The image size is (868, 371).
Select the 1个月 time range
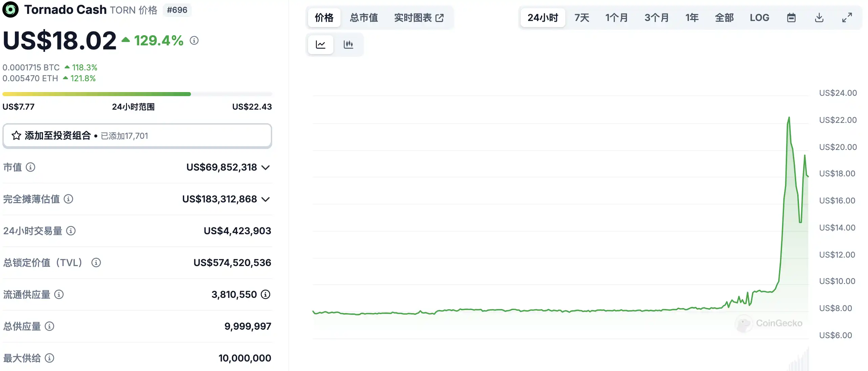[616, 18]
